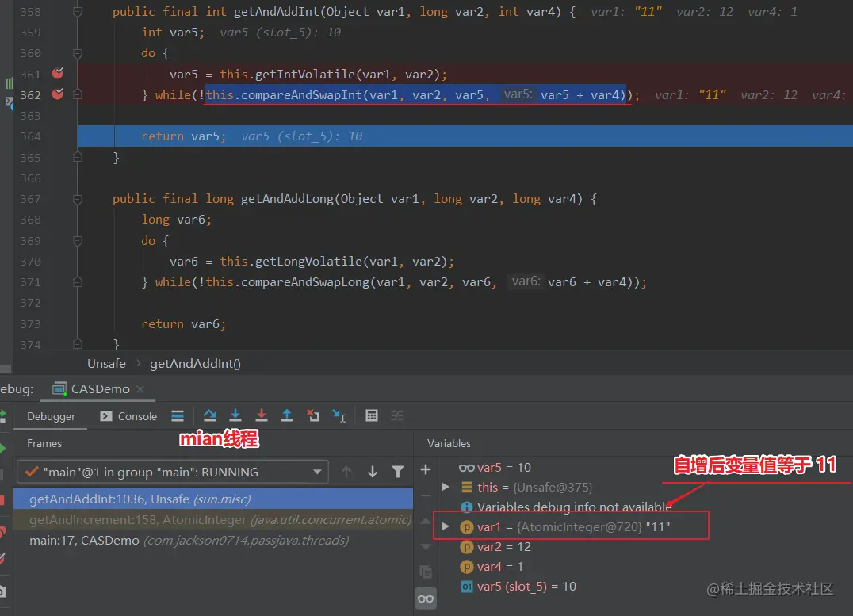Click the Console tab terminal icon
The image size is (853, 616).
click(x=106, y=416)
